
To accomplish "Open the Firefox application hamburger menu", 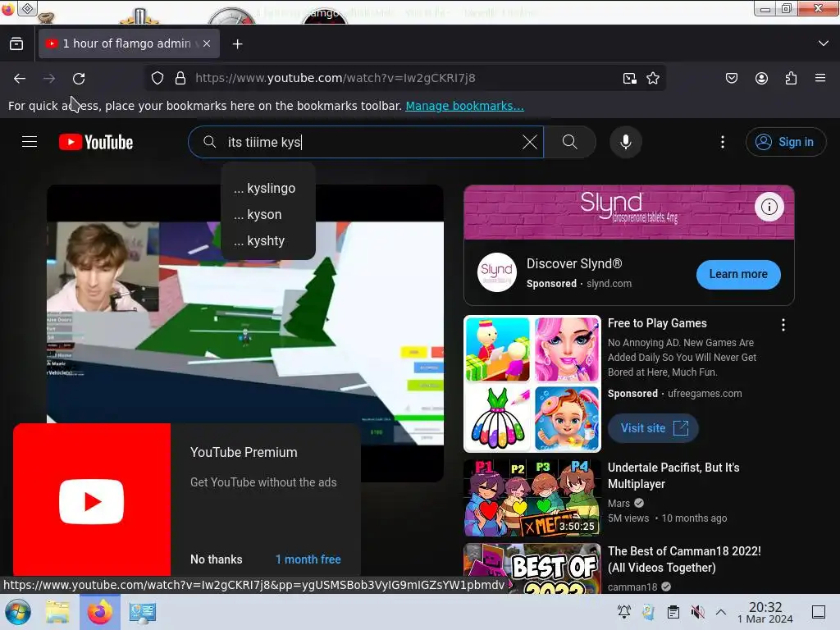I will [x=820, y=78].
